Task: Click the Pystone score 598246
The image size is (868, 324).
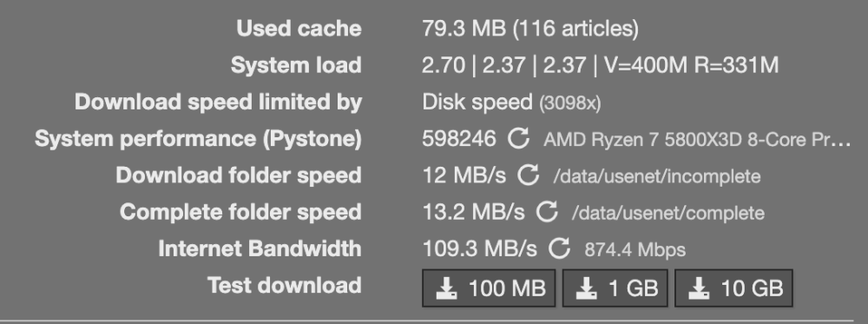Action: coord(459,138)
